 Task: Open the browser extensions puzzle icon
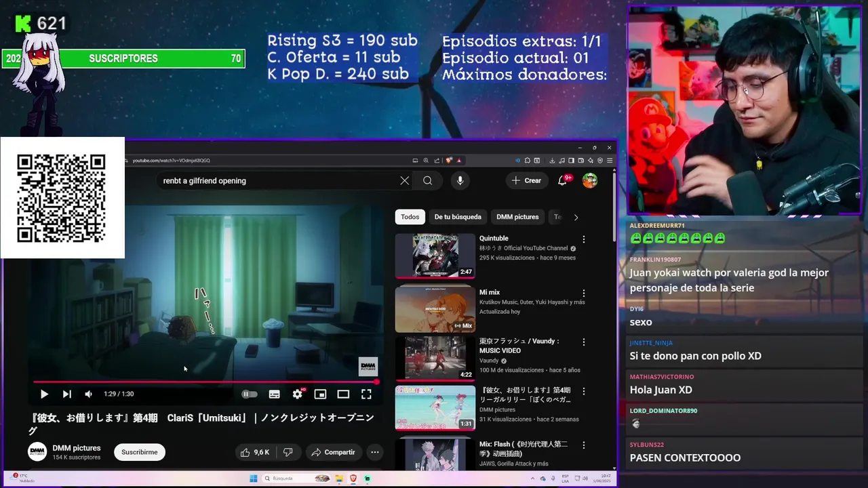pyautogui.click(x=528, y=161)
